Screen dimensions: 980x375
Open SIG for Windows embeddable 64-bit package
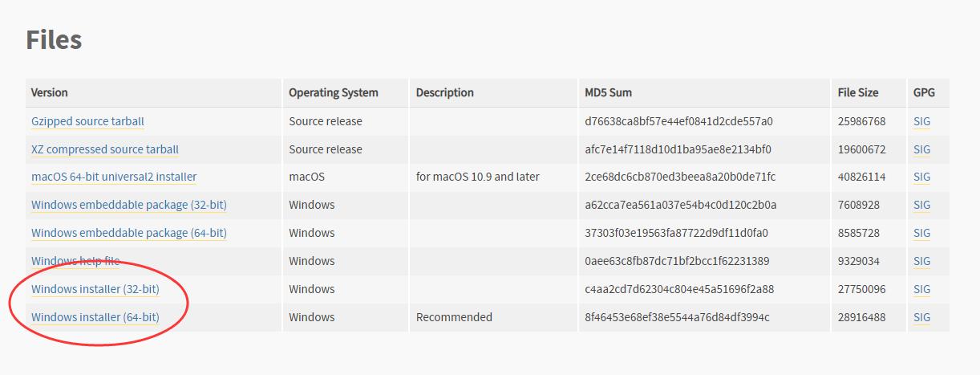pyautogui.click(x=921, y=233)
